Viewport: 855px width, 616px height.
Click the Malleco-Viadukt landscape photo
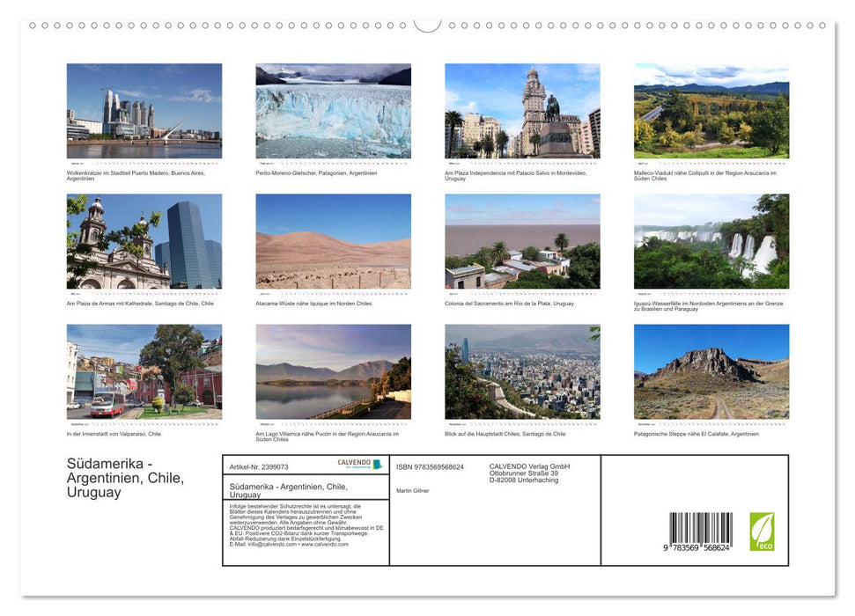click(x=711, y=111)
